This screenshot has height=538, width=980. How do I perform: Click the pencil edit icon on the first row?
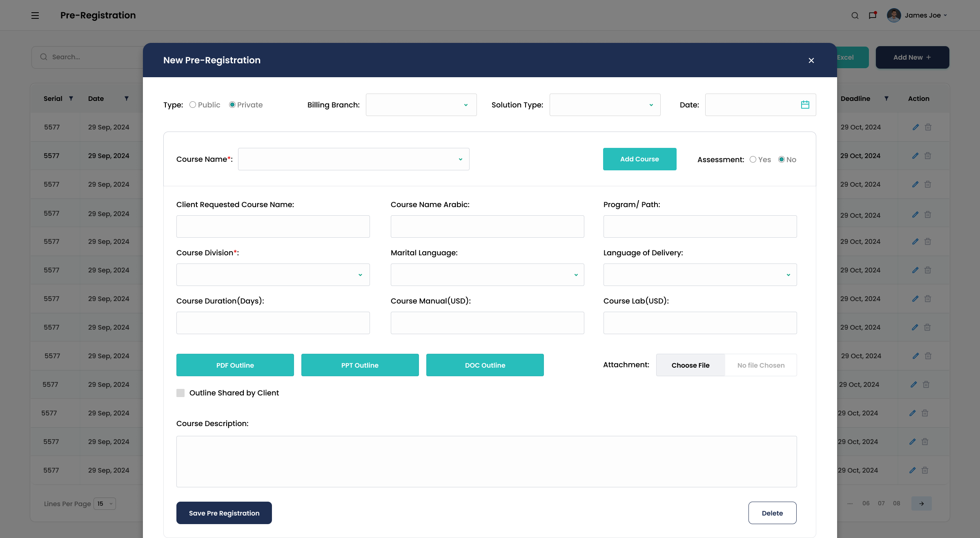(915, 127)
